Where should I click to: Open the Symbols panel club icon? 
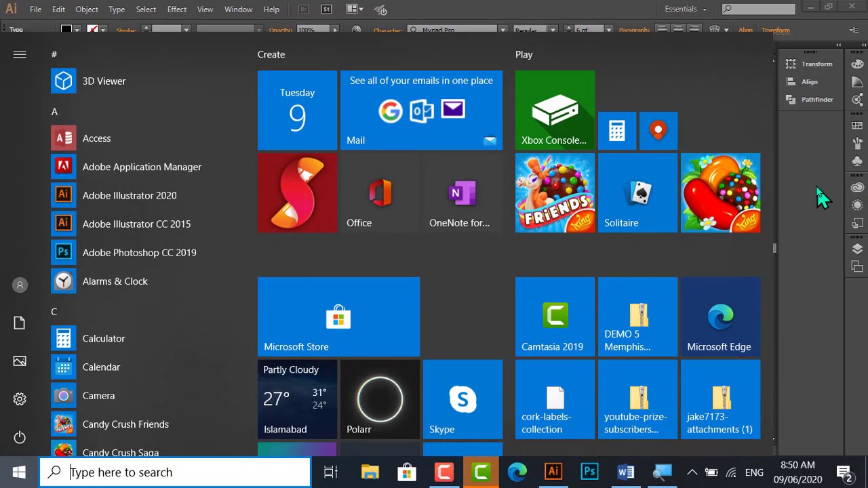[857, 161]
